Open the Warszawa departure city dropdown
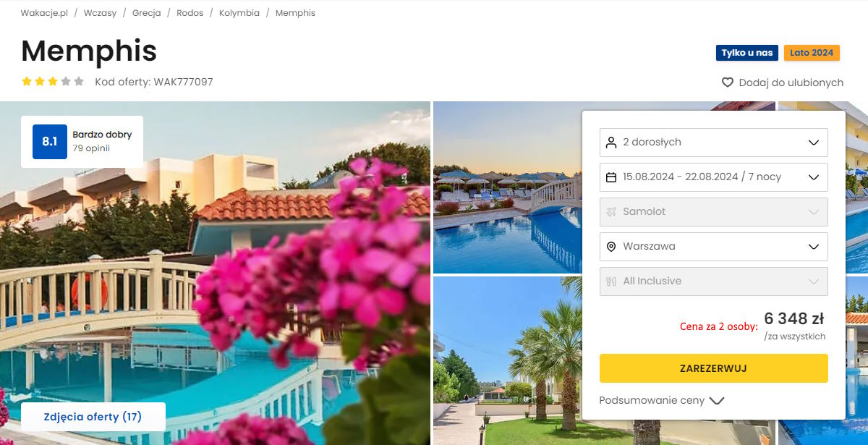 pyautogui.click(x=714, y=247)
